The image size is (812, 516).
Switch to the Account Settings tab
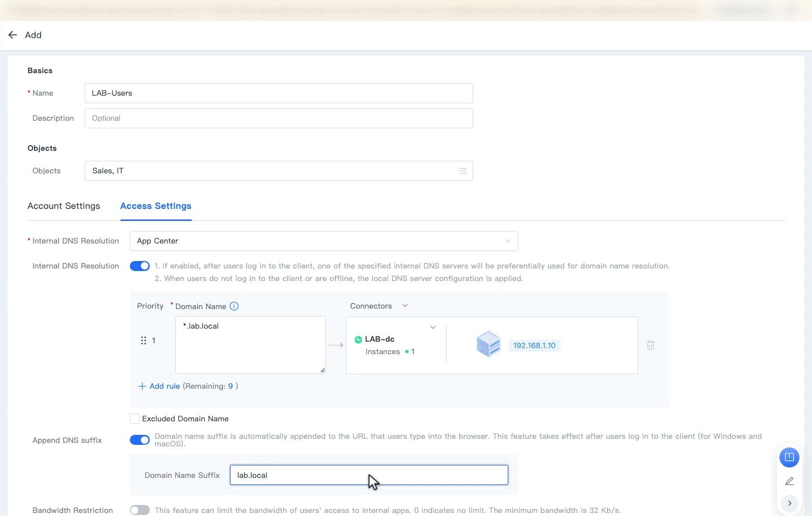click(64, 206)
